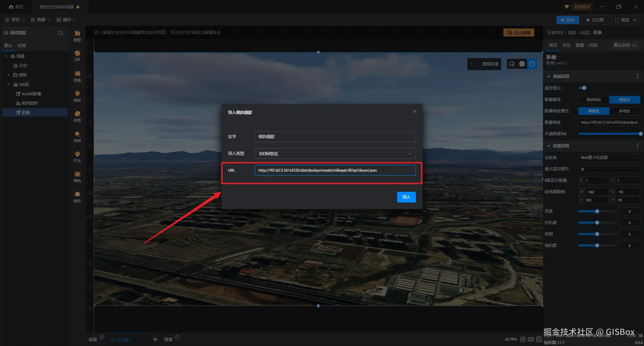This screenshot has height=346, width=644.
Task: Switch to the 首页 tab
Action: (x=16, y=7)
